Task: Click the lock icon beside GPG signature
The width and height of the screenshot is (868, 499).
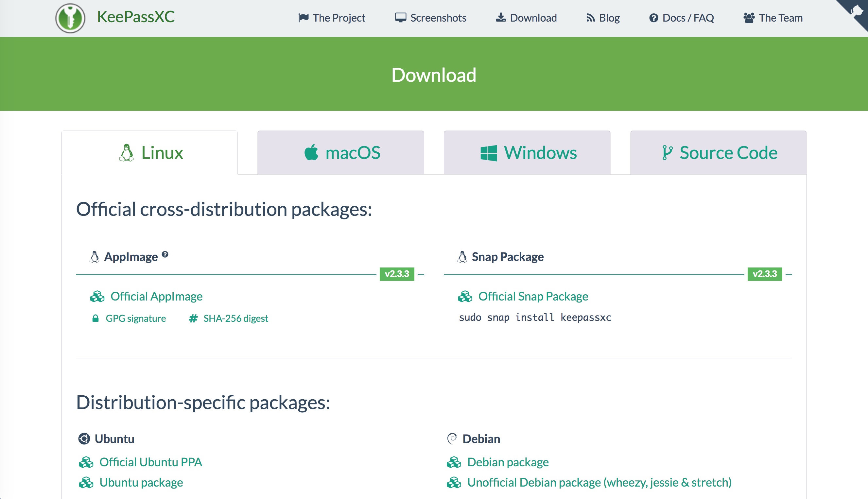Action: click(95, 318)
